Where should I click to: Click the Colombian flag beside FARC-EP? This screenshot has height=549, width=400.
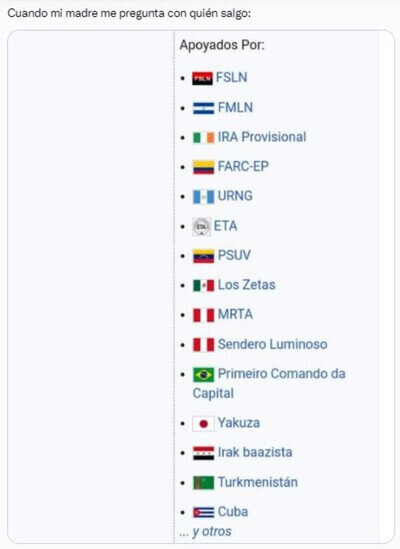tap(203, 167)
